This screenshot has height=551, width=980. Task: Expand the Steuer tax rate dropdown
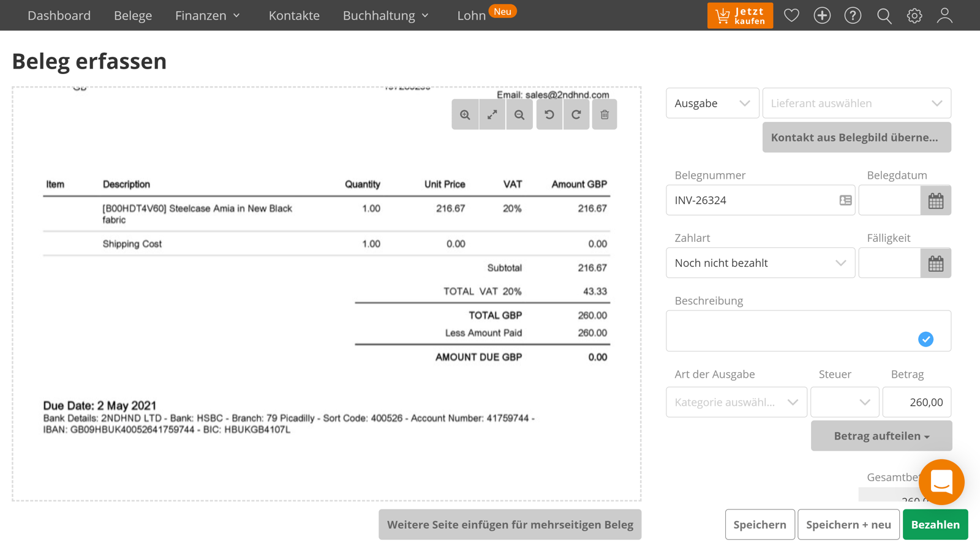coord(845,402)
